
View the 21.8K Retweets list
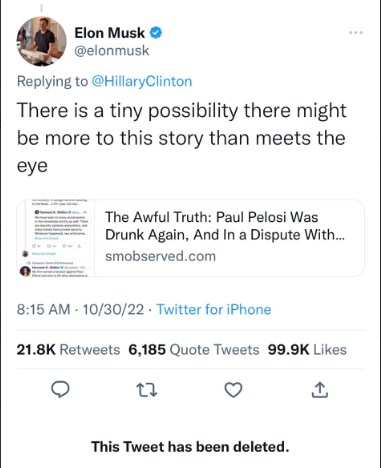(68, 350)
